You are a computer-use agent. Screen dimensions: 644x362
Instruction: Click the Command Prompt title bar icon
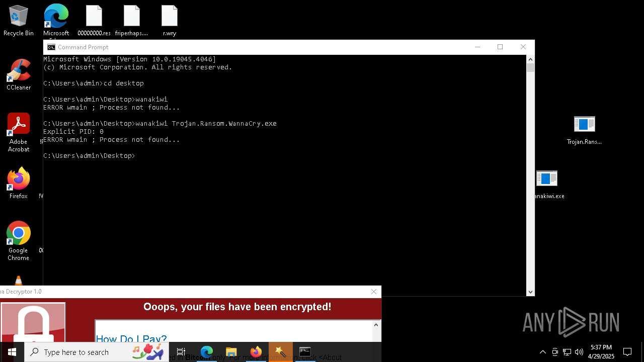coord(51,47)
